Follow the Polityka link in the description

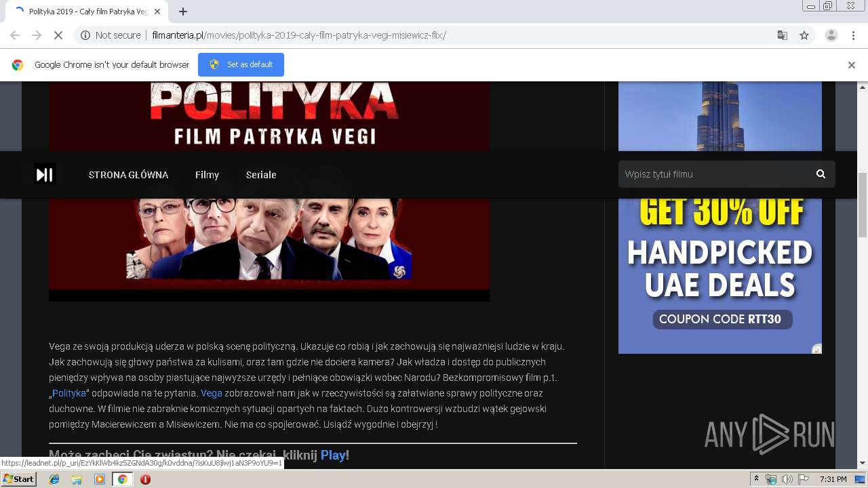coord(69,393)
